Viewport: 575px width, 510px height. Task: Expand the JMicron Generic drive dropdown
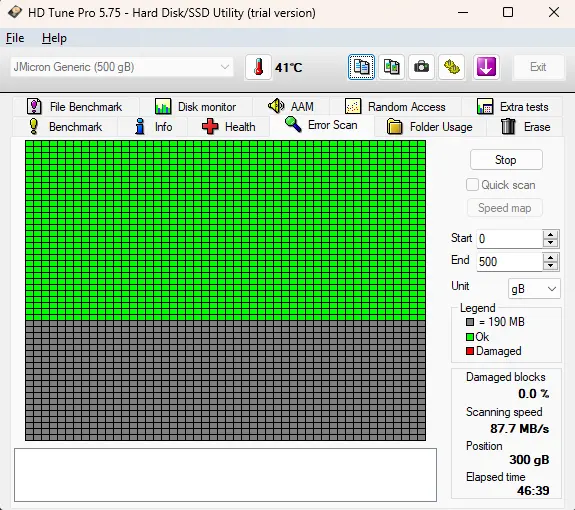pos(122,67)
